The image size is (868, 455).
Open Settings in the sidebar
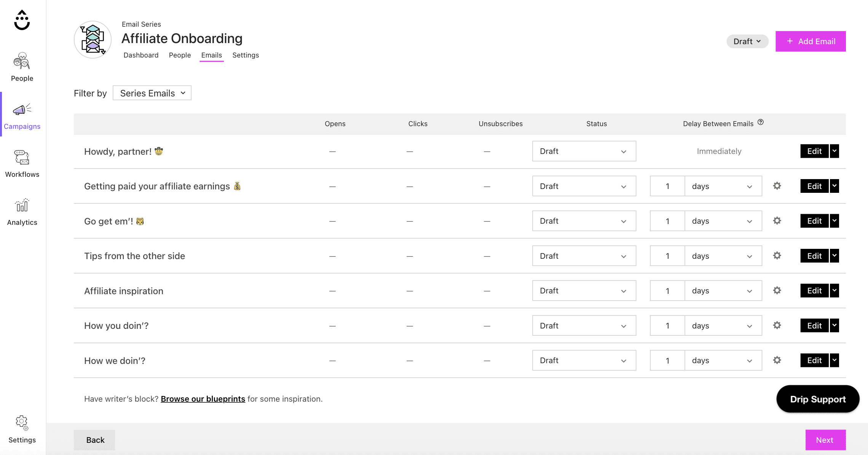coord(22,429)
